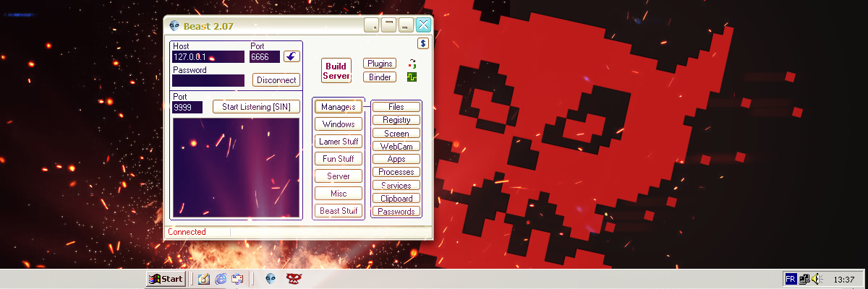Click the empty Password field
Screen dimensions: 868x289
click(x=208, y=80)
